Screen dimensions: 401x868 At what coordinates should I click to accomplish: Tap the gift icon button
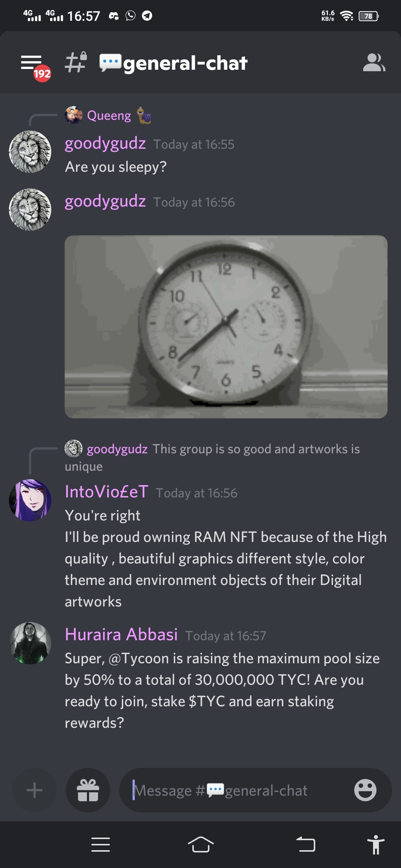(x=88, y=790)
